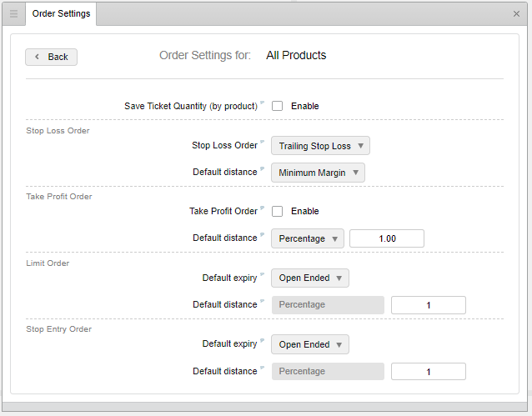Open Take Profit Percentage distance dropdown
The height and width of the screenshot is (416, 532).
(308, 238)
